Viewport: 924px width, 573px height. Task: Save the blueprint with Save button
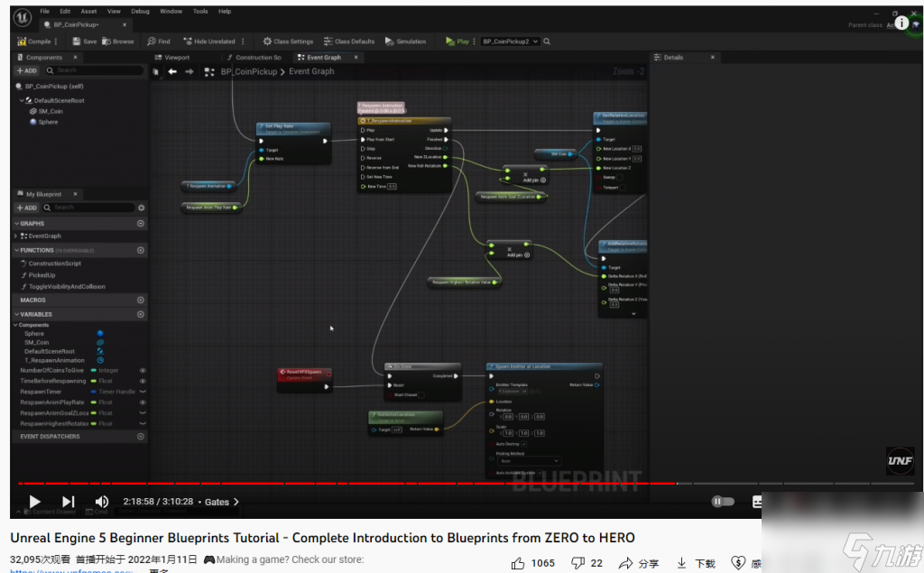pos(84,42)
